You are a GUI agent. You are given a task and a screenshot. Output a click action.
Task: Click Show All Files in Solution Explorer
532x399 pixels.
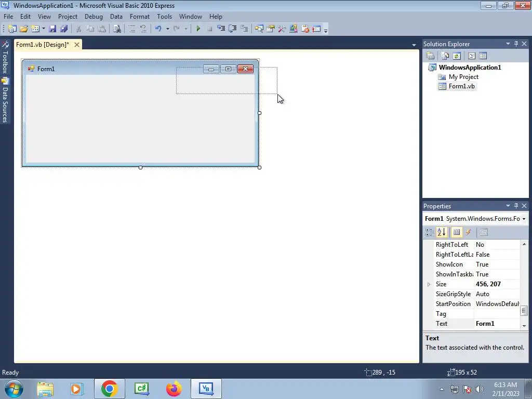[445, 56]
